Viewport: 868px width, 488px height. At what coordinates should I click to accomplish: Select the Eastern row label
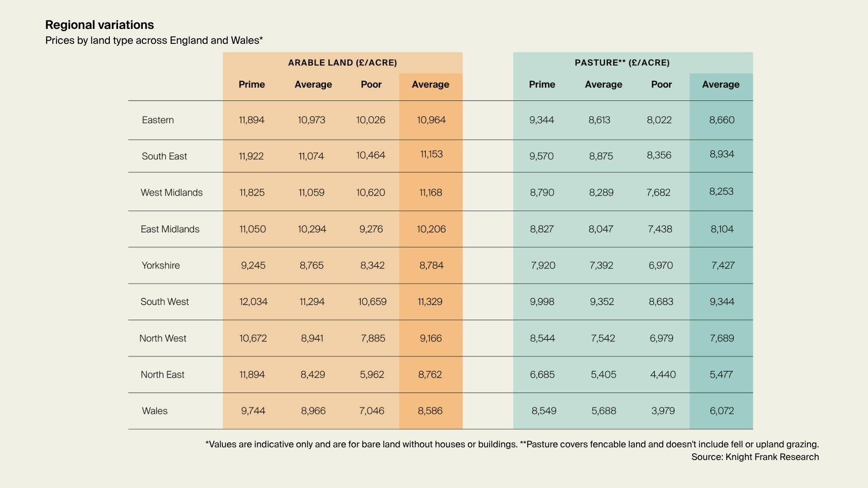click(x=158, y=120)
